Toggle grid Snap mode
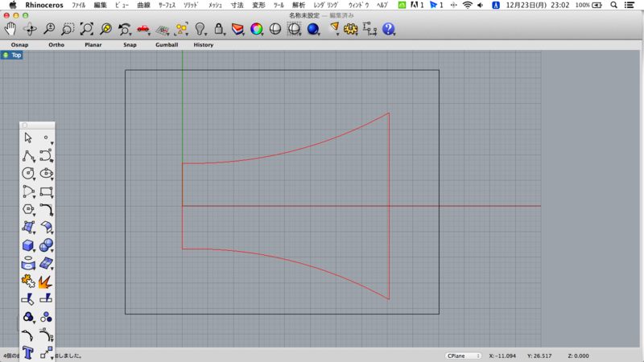The image size is (644, 362). 130,45
